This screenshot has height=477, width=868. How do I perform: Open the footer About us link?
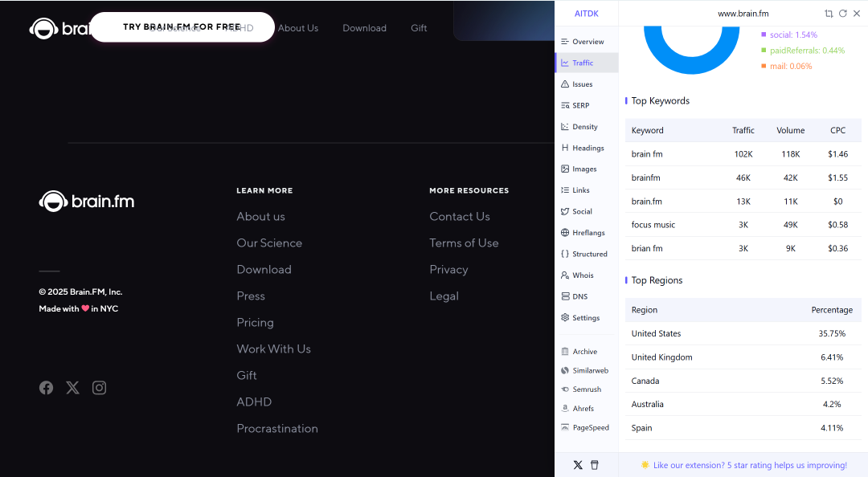(x=260, y=216)
